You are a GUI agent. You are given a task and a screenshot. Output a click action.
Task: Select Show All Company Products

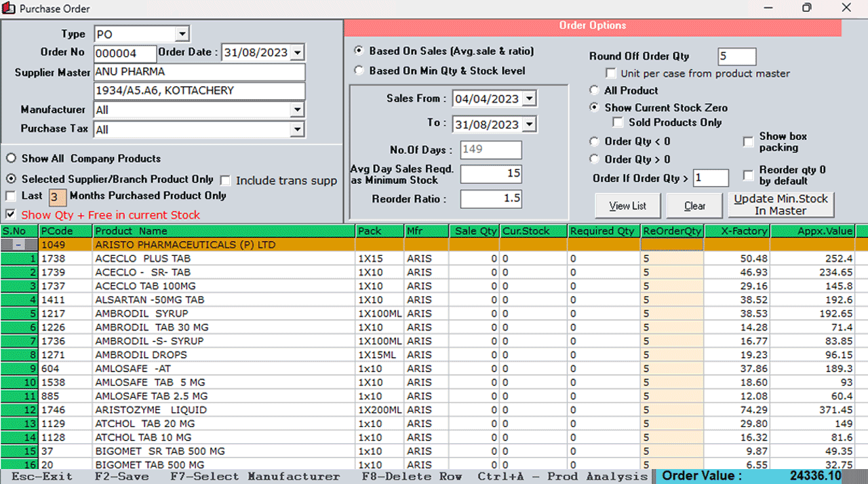click(x=11, y=158)
